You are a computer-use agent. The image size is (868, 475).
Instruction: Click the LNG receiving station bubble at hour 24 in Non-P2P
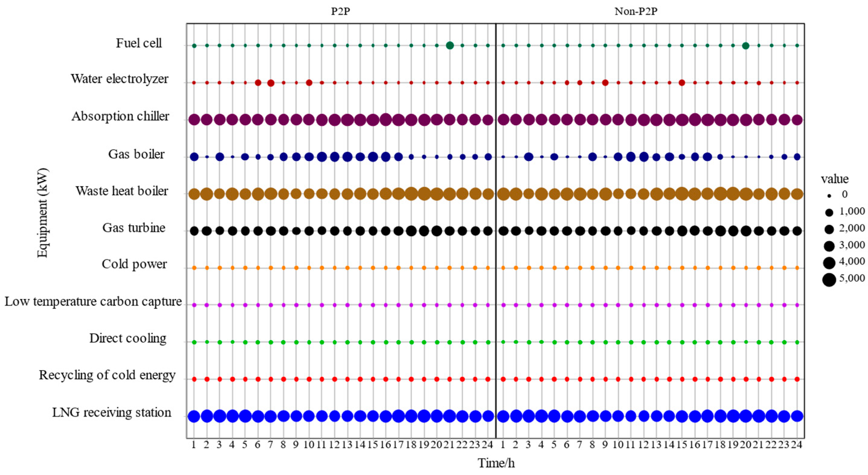pos(797,416)
